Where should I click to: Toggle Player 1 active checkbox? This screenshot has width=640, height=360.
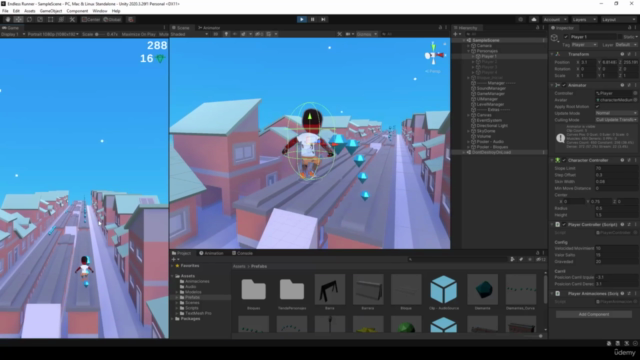pos(566,37)
